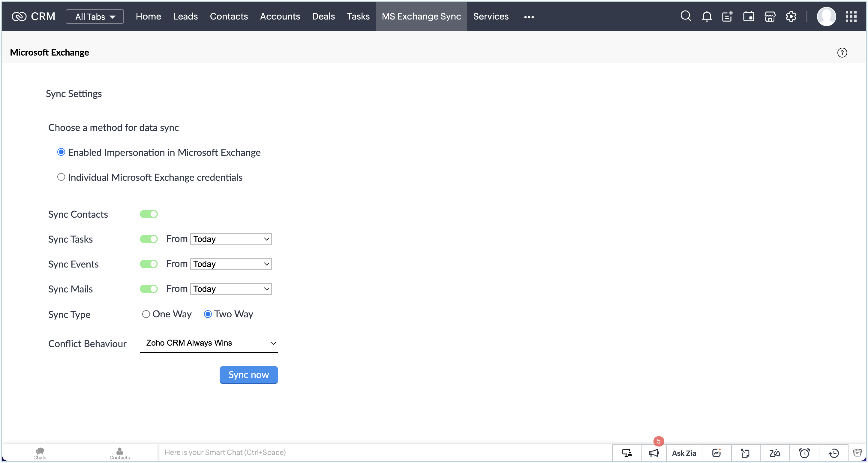
Task: Turn off the Sync Mails toggle
Action: 149,289
